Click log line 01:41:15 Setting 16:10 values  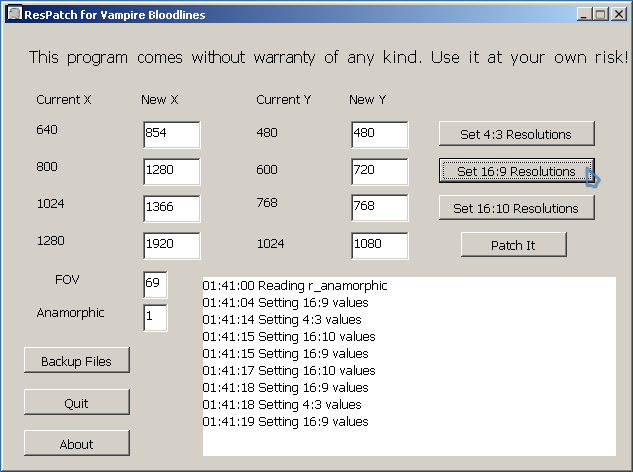coord(289,337)
